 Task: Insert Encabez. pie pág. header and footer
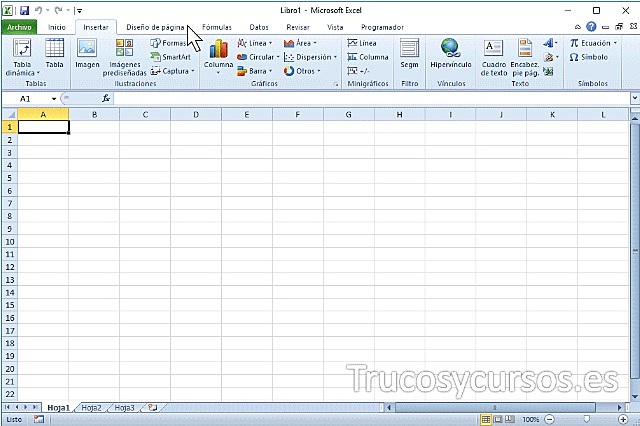pos(525,58)
